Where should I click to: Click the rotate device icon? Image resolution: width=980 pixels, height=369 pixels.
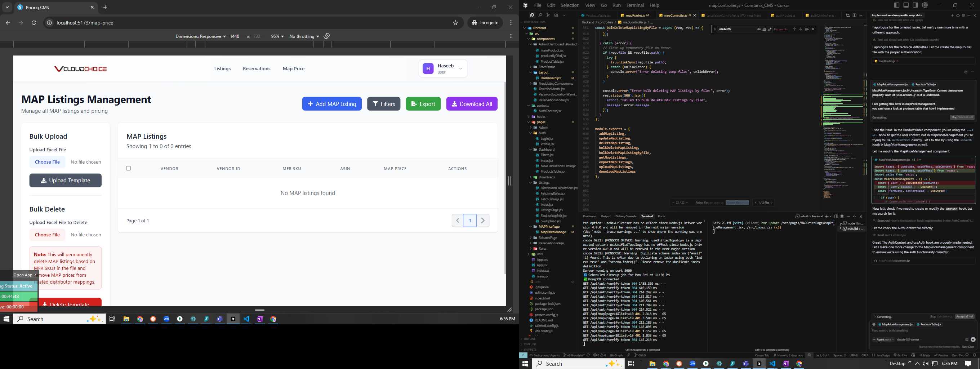pyautogui.click(x=327, y=36)
